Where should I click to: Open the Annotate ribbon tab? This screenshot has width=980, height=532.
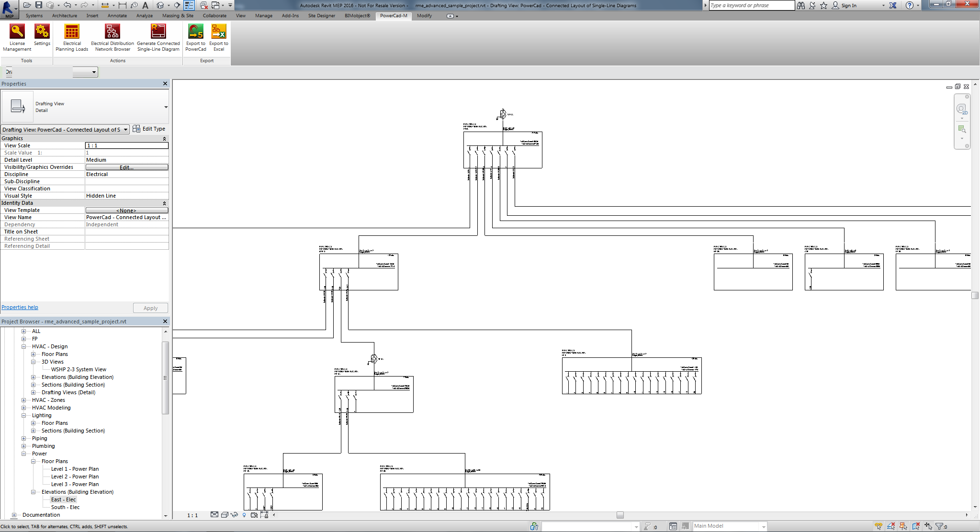(x=117, y=16)
